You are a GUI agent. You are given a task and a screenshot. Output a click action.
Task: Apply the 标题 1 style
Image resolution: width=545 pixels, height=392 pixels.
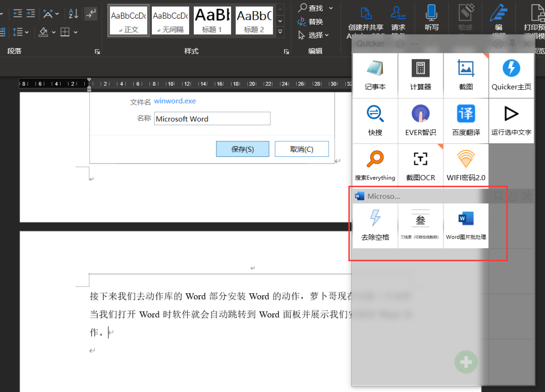(212, 21)
